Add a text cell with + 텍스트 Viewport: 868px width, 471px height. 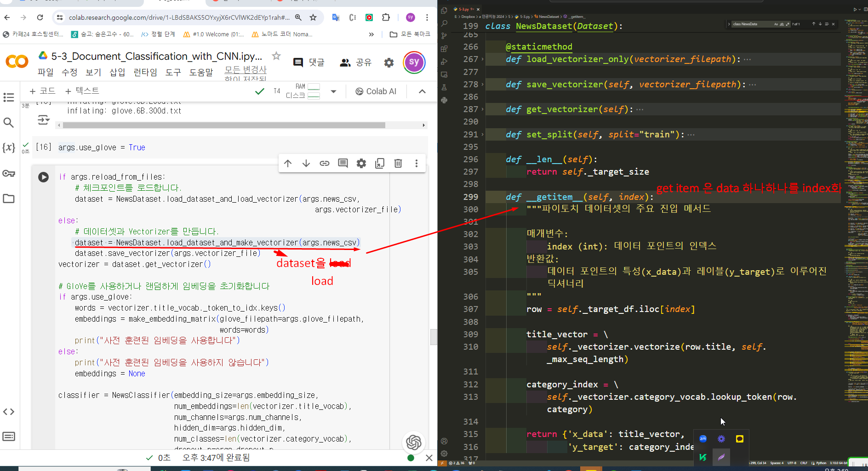point(82,91)
